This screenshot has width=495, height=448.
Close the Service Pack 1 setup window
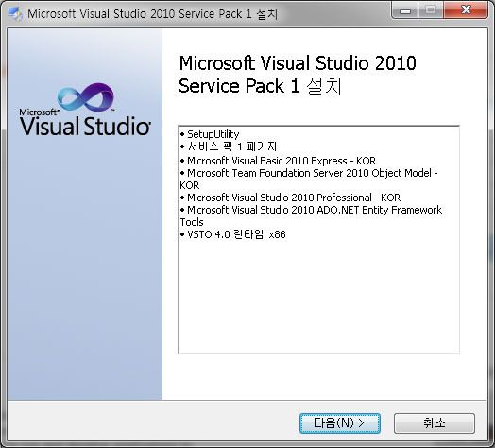coord(466,10)
